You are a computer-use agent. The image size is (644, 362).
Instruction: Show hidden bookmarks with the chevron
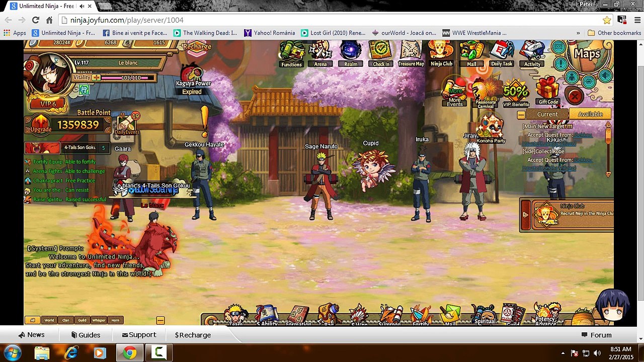coord(578,33)
